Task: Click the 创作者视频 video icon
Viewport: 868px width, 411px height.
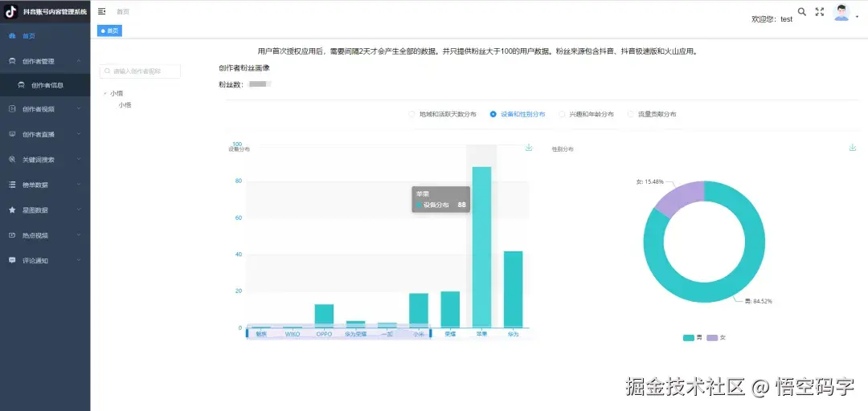Action: (12, 109)
